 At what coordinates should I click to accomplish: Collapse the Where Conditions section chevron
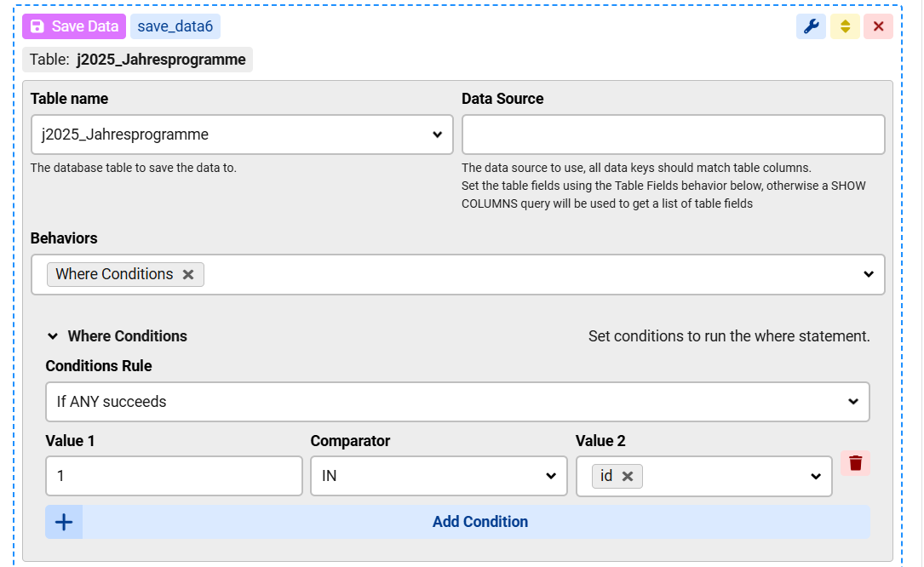coord(53,336)
